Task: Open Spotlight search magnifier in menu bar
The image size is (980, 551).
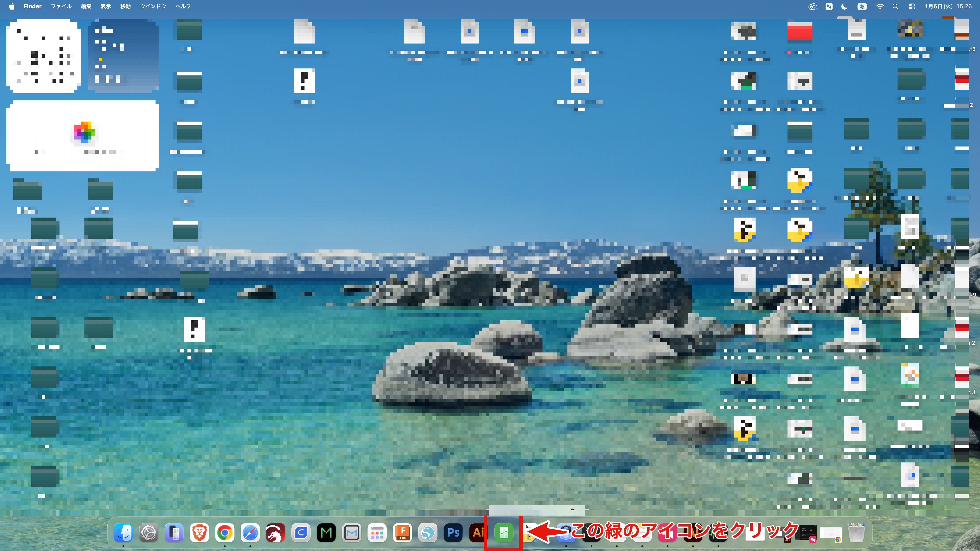Action: tap(895, 7)
